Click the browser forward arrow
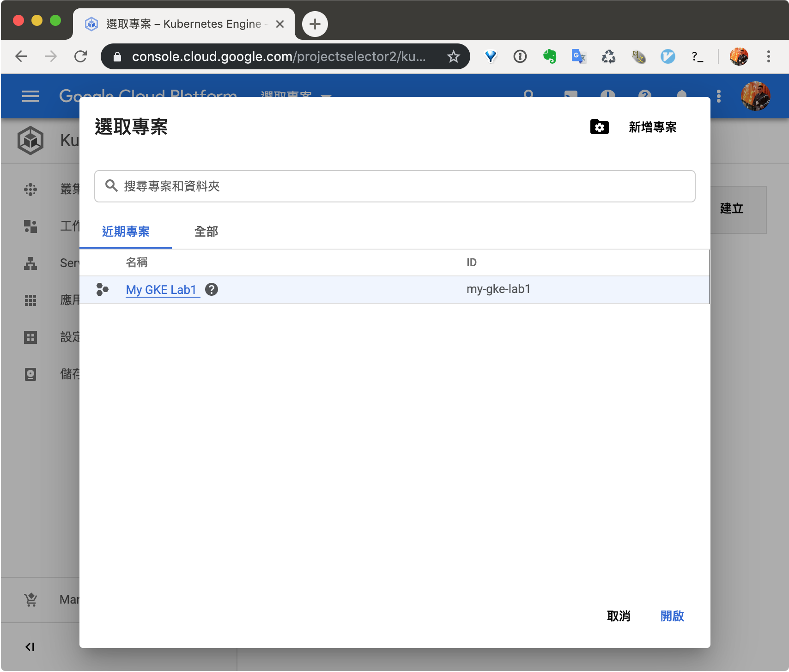 pos(51,56)
